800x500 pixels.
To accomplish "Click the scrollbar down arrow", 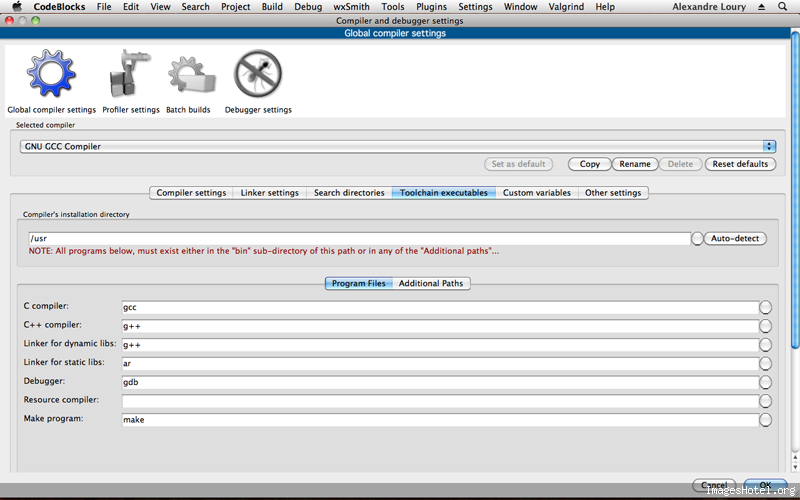I will point(795,467).
